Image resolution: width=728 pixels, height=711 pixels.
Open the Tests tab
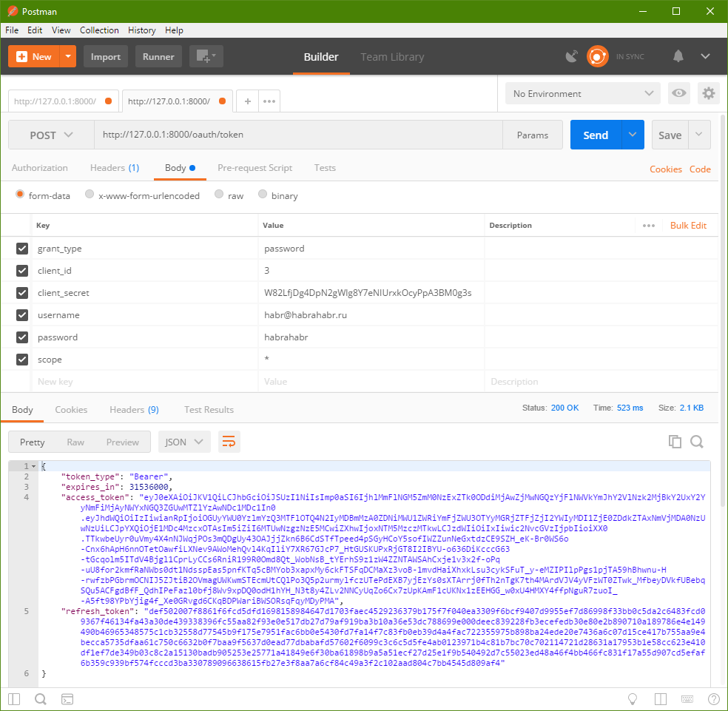pyautogui.click(x=325, y=168)
